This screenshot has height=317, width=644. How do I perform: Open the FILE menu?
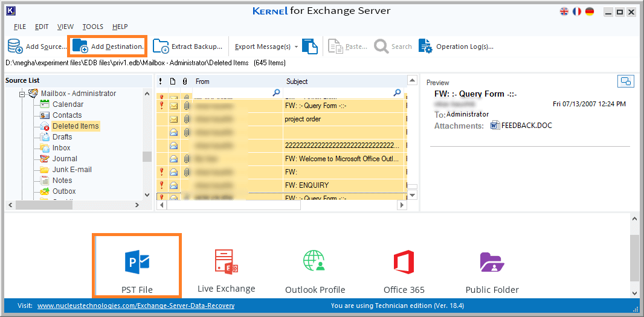point(20,27)
